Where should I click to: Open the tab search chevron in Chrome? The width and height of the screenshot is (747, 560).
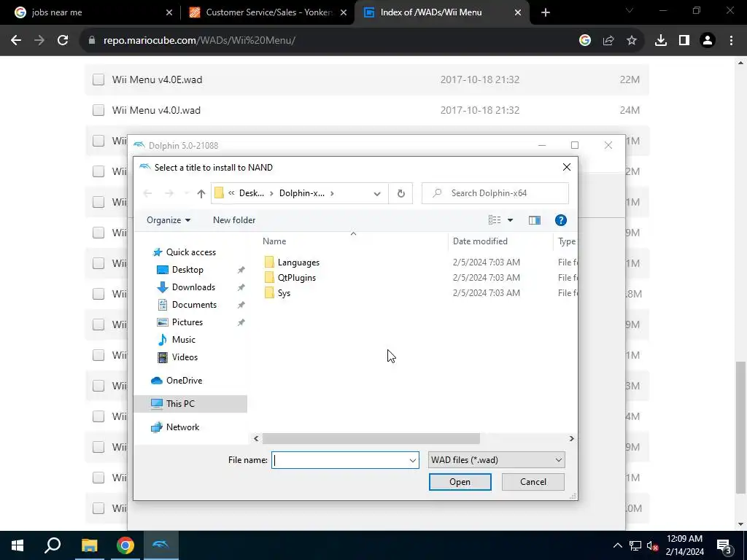630,11
